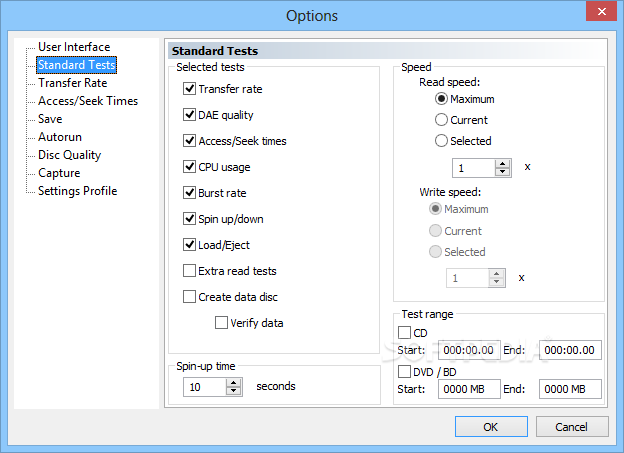Discard changes with Cancel button
Image resolution: width=624 pixels, height=453 pixels.
tap(572, 427)
